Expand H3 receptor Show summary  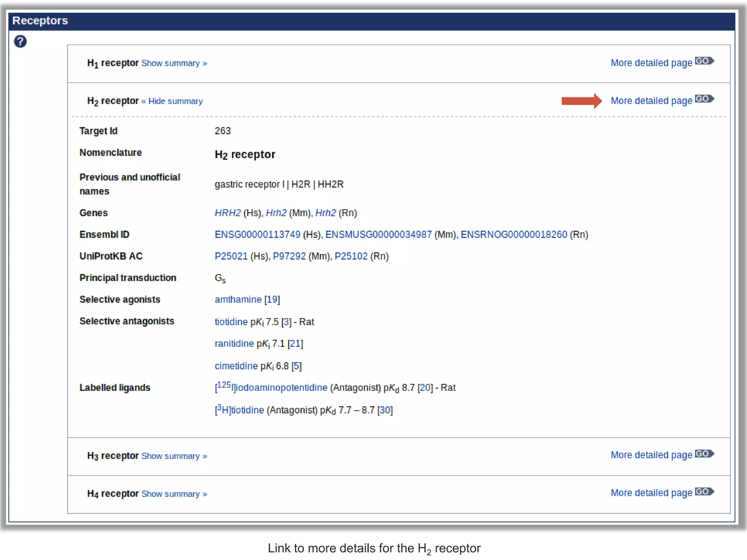coord(174,456)
